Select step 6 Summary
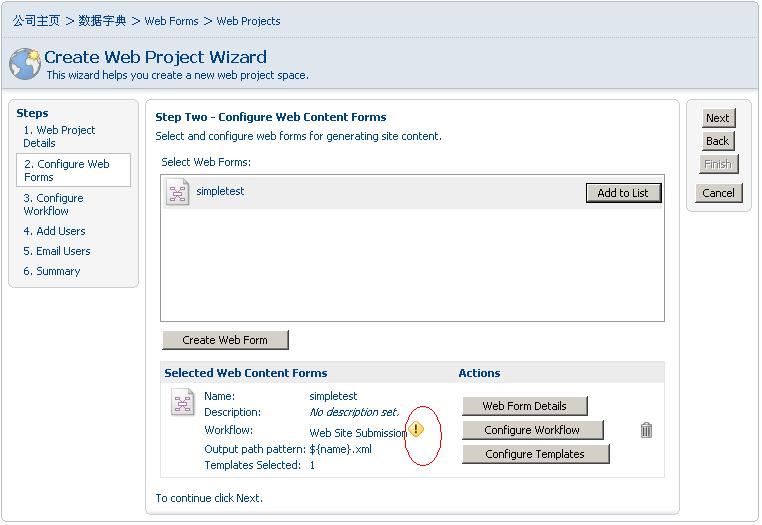 52,271
